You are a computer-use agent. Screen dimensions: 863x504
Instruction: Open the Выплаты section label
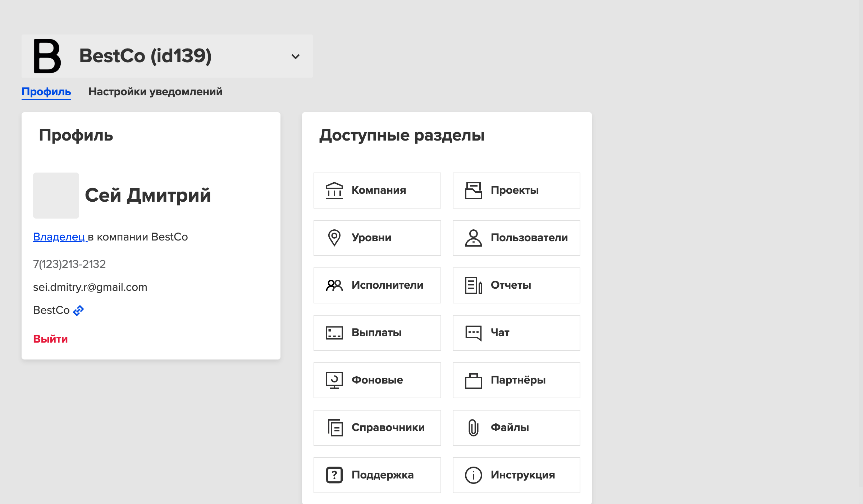(376, 333)
